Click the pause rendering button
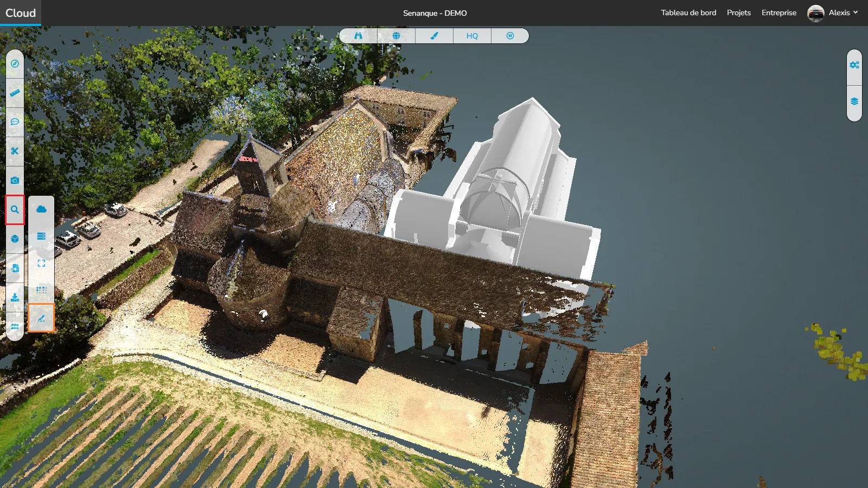The image size is (868, 488). pos(510,36)
